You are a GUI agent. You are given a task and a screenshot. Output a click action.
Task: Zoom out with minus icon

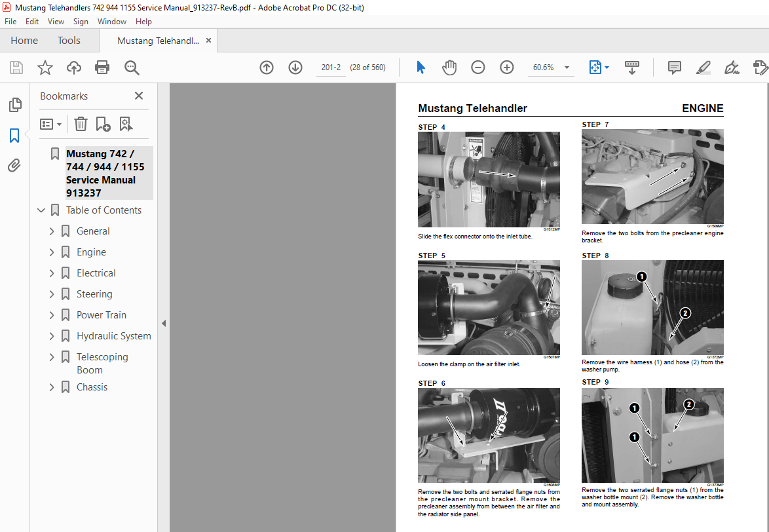[x=478, y=67]
